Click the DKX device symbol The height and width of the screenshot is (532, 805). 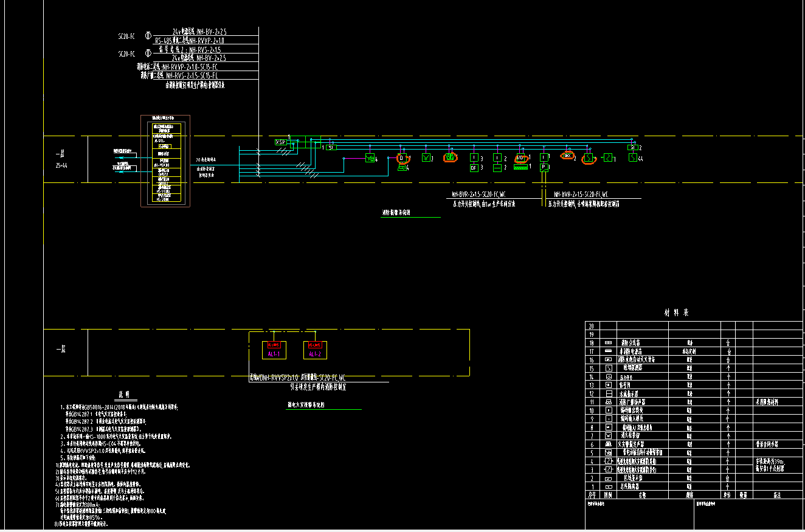568,156
